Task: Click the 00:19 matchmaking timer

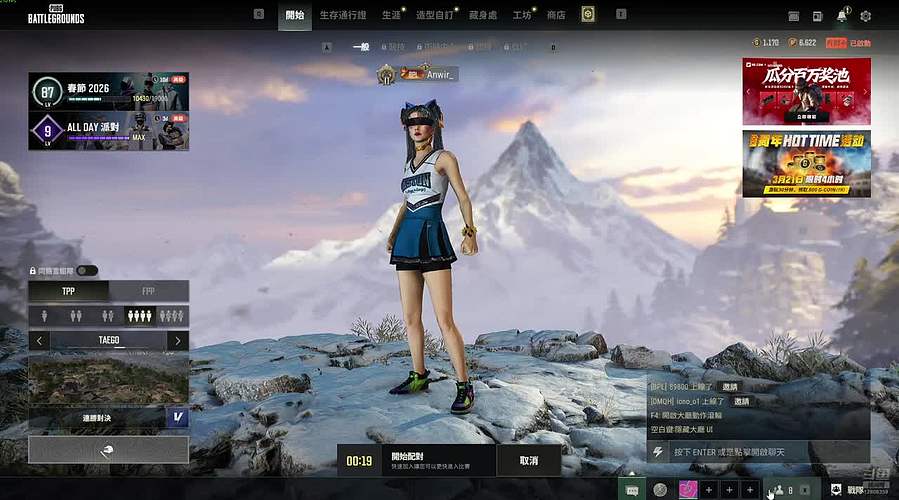Action: (359, 460)
